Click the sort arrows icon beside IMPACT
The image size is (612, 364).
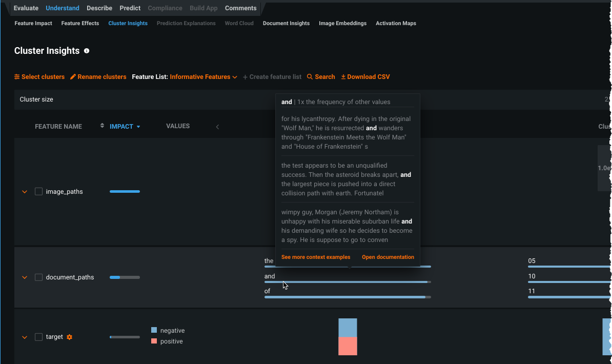pyautogui.click(x=103, y=126)
